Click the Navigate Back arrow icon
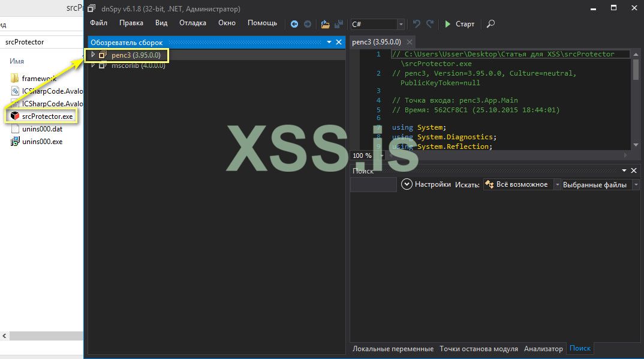The image size is (644, 359). (x=294, y=24)
